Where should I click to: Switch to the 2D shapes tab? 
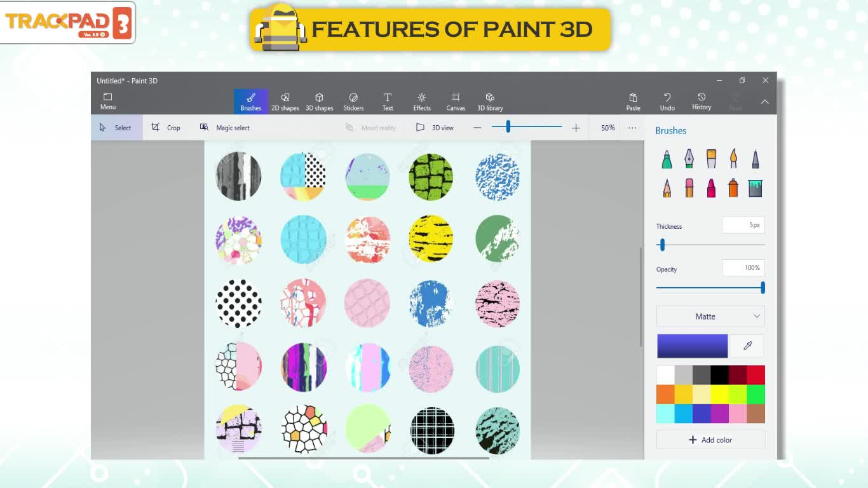tap(285, 102)
